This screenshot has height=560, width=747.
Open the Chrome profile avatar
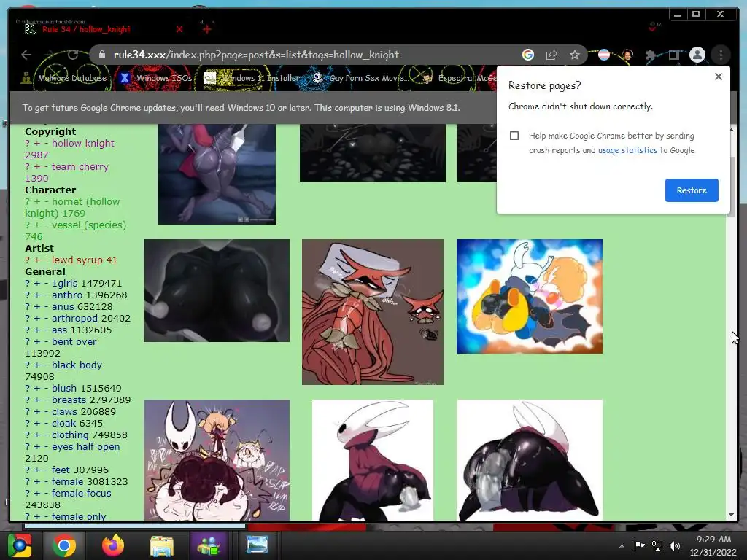697,55
